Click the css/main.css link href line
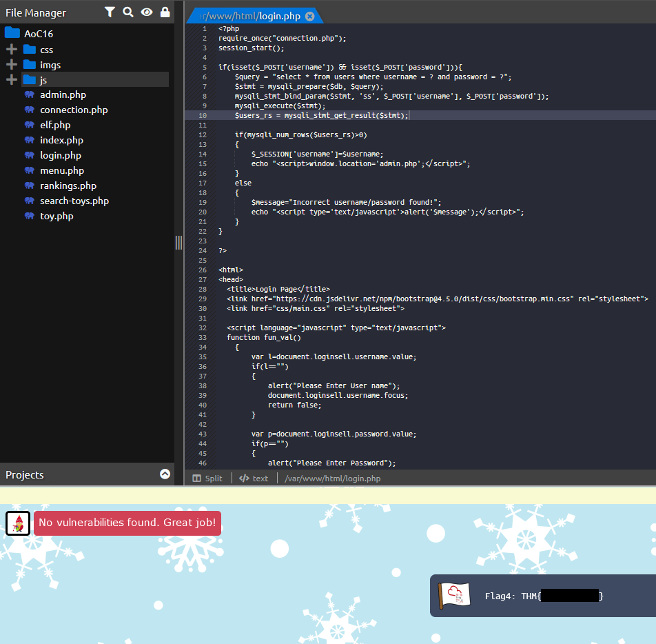 [316, 309]
